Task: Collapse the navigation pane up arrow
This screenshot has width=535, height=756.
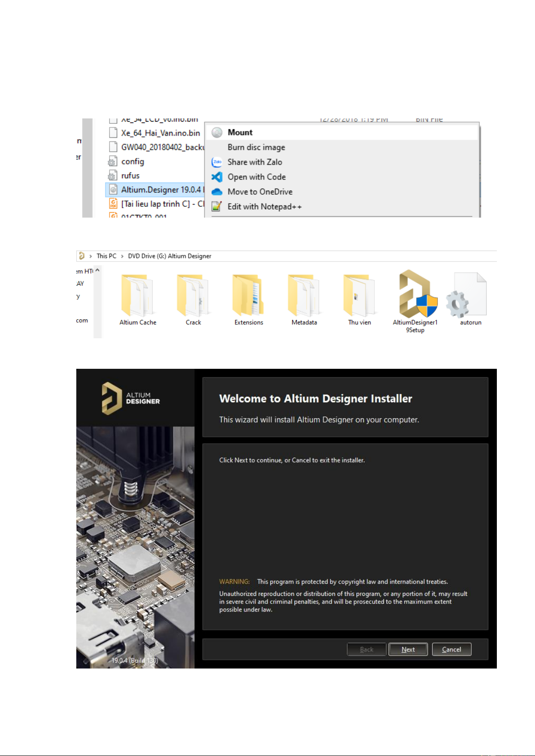Action: [97, 271]
